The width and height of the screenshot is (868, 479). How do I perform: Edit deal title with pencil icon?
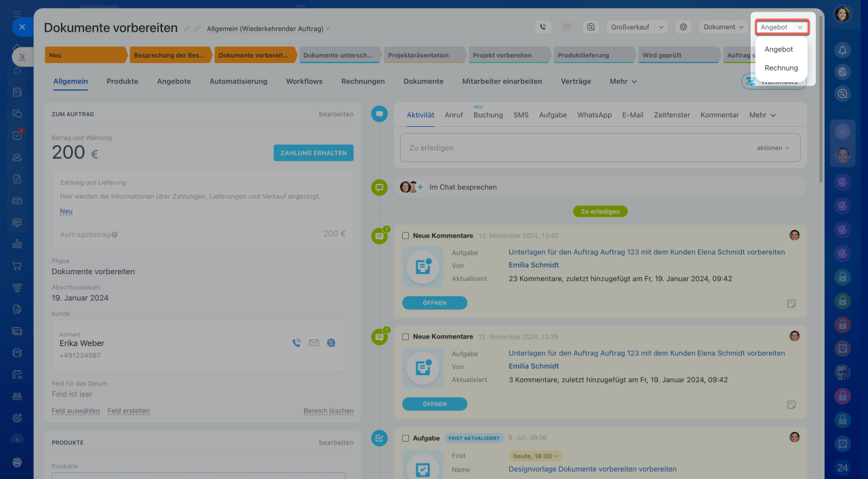coord(187,28)
